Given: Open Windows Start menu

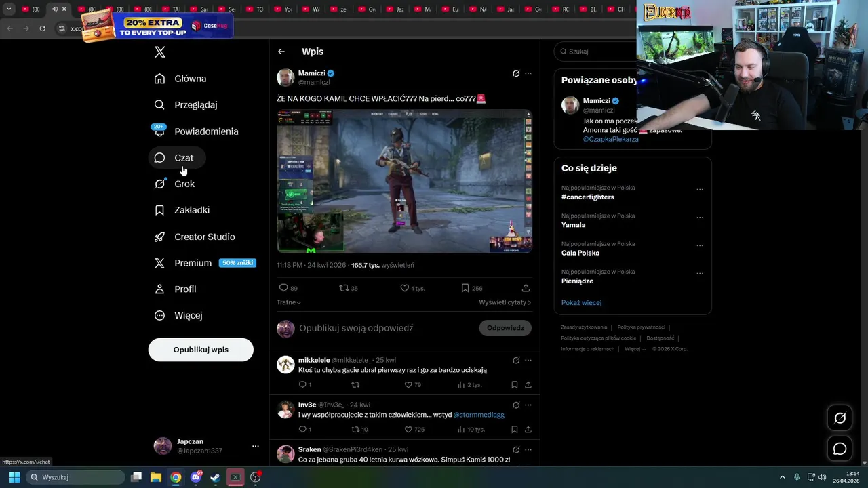Looking at the screenshot, I should click(x=14, y=477).
